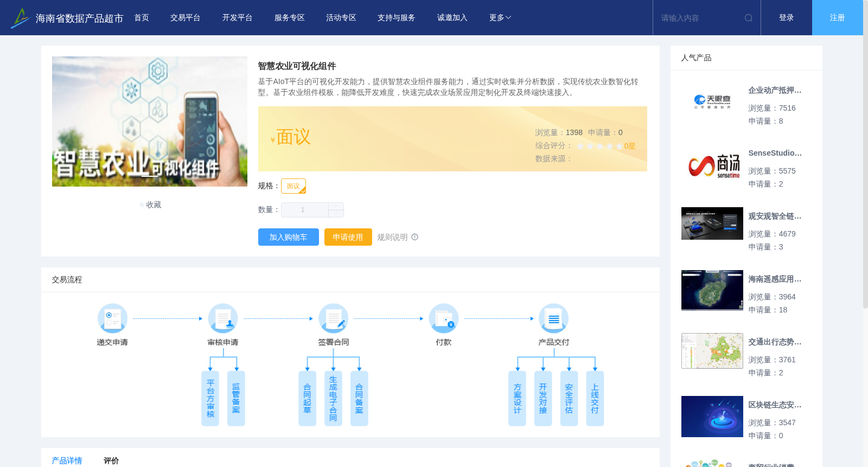Click the favorite star icon beside 收藏
This screenshot has height=467, width=868.
click(142, 205)
